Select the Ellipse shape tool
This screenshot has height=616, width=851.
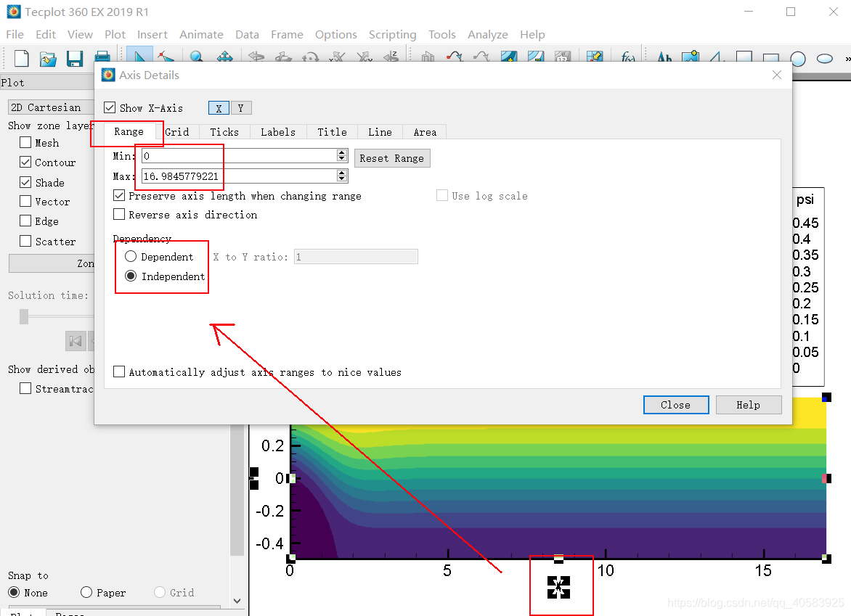[825, 58]
